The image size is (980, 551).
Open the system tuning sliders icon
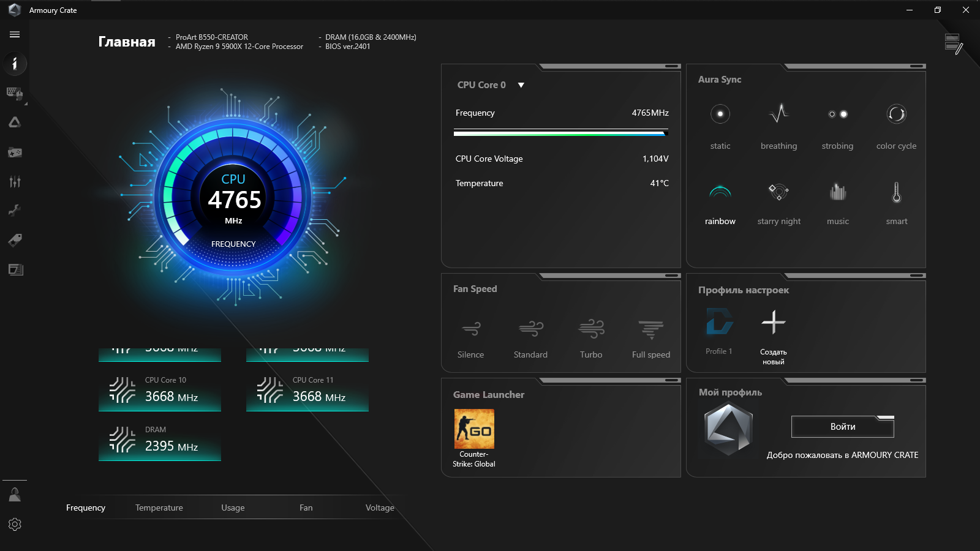point(15,181)
